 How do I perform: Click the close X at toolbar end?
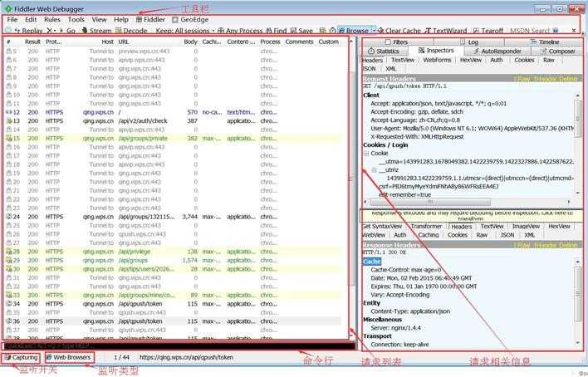pyautogui.click(x=574, y=31)
